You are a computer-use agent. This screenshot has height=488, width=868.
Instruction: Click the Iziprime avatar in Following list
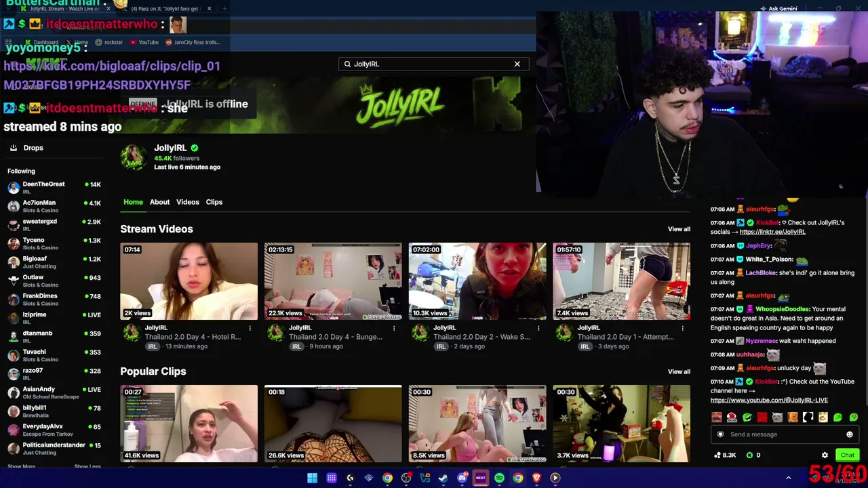14,318
